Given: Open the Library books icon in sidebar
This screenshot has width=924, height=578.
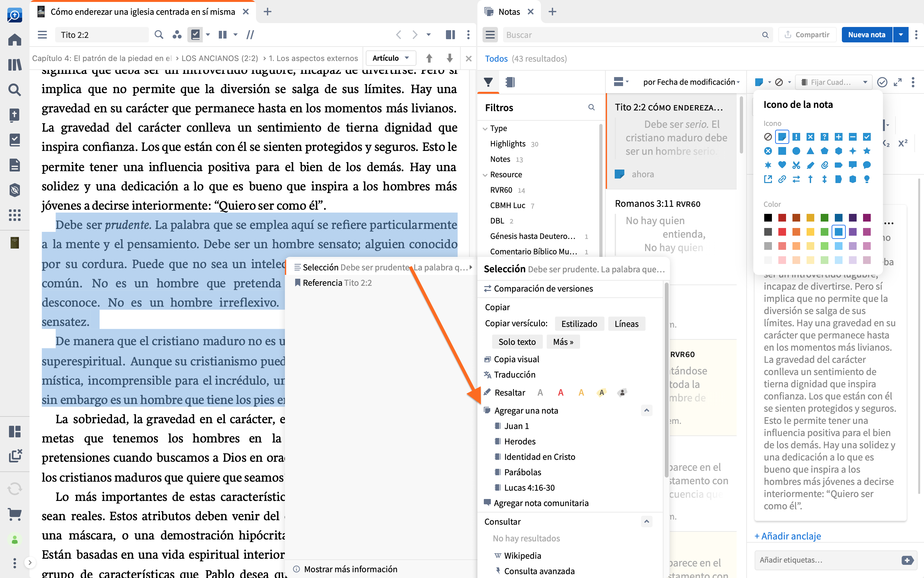Looking at the screenshot, I should coord(14,65).
